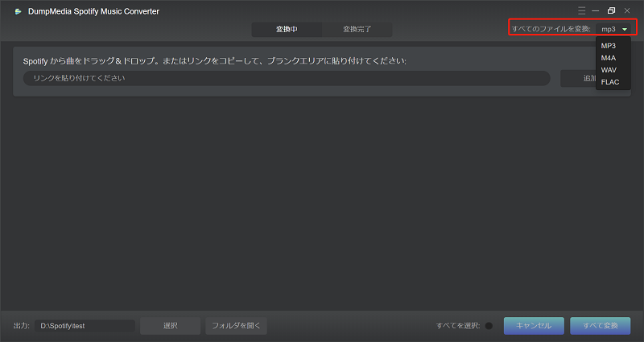Click the Spotify drag-and-drop instruction text
The image size is (644, 342).
(215, 61)
